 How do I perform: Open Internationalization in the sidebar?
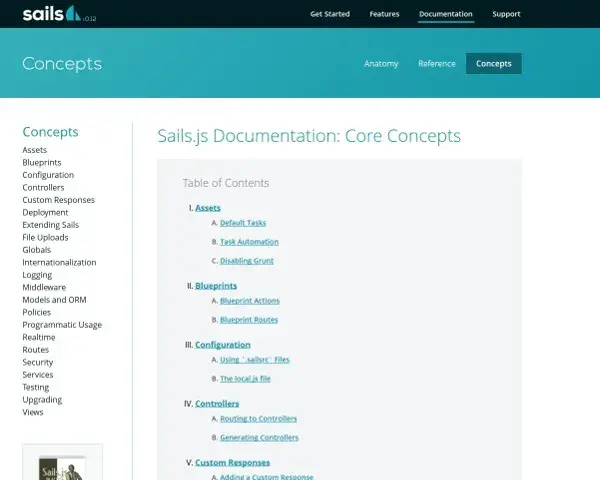click(x=59, y=263)
